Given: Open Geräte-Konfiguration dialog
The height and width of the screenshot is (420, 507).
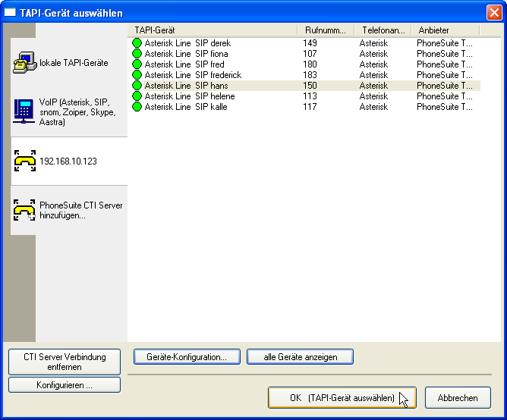Looking at the screenshot, I should point(187,356).
